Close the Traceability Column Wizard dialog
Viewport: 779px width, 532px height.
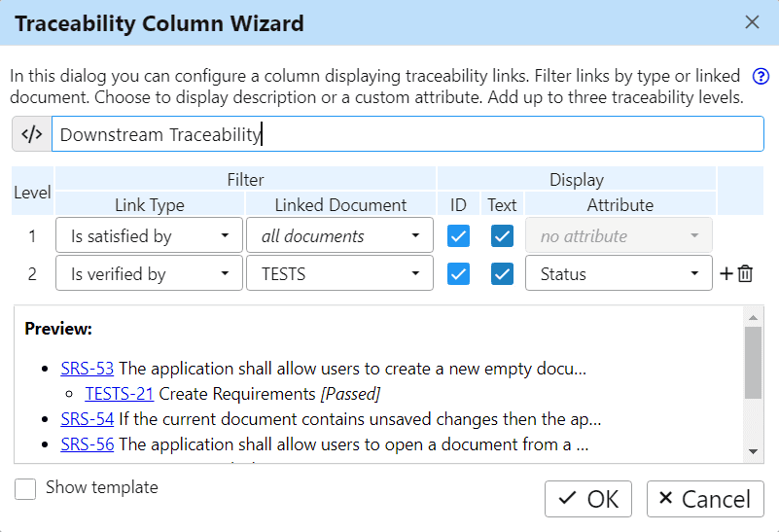point(752,22)
